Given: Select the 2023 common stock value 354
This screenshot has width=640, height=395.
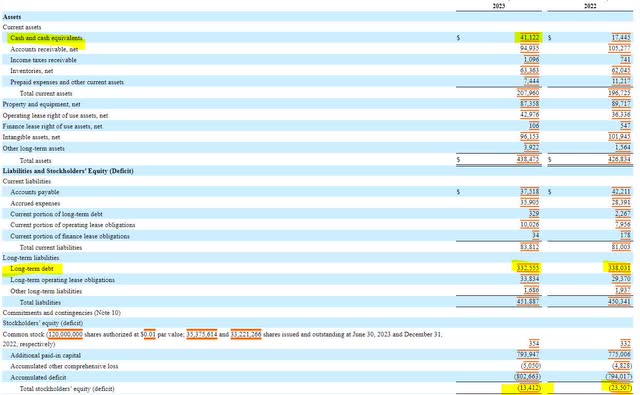Looking at the screenshot, I should 534,344.
